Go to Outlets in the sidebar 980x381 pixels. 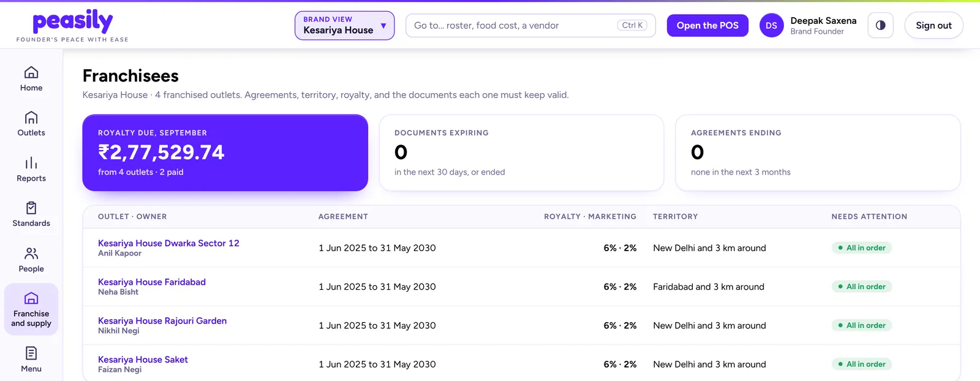tap(31, 124)
